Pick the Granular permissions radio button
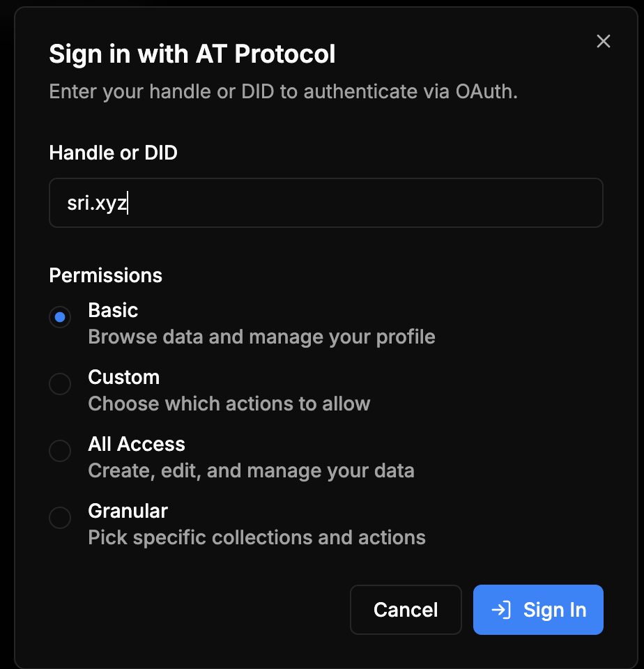Image resolution: width=644 pixels, height=669 pixels. tap(60, 518)
